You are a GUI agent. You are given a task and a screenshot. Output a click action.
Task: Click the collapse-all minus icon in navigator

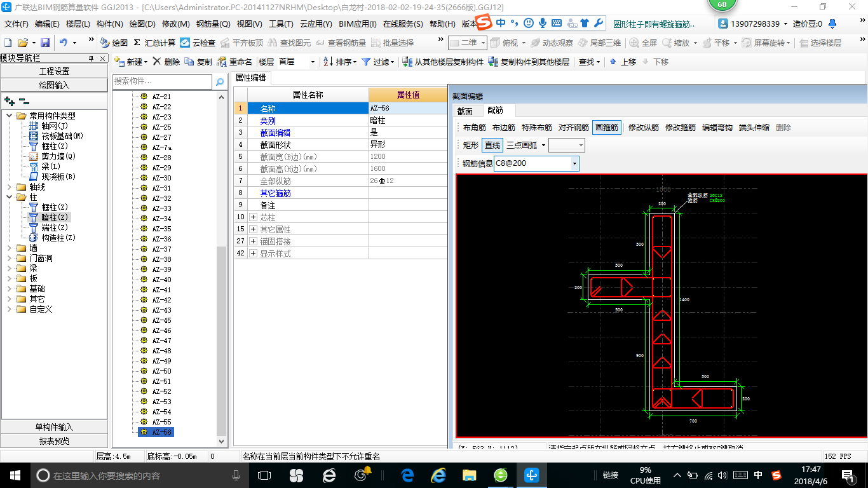point(24,101)
